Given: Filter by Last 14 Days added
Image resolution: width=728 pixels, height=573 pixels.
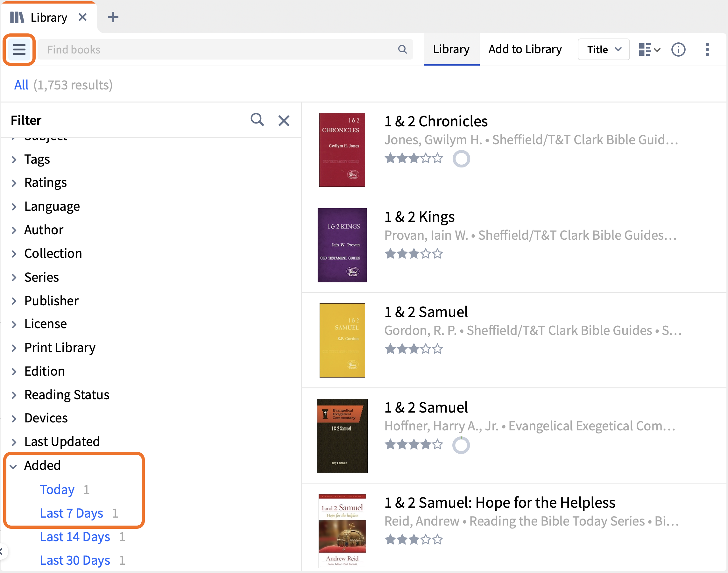Looking at the screenshot, I should tap(75, 537).
